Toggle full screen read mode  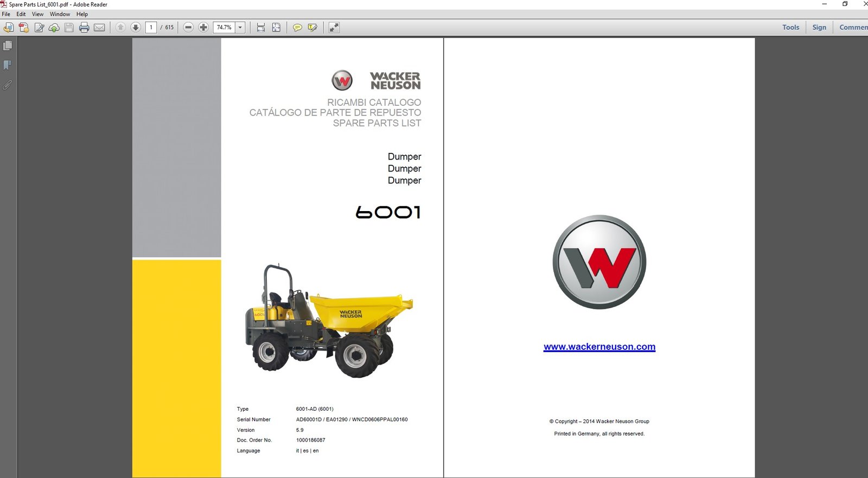(334, 27)
